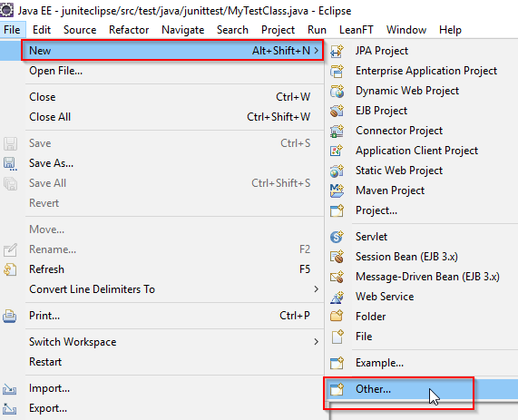Open the Refactor menu
This screenshot has width=518, height=420.
coord(129,30)
